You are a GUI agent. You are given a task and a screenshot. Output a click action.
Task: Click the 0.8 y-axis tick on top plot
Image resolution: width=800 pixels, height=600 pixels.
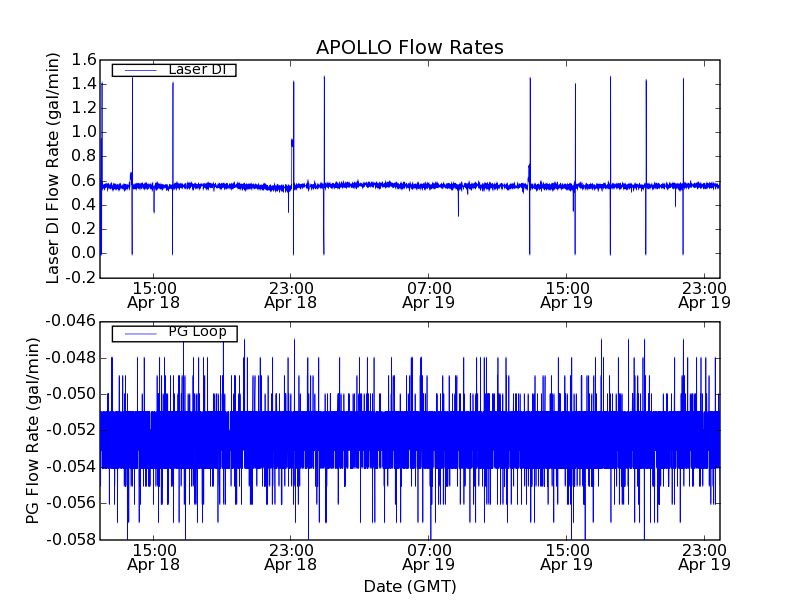click(83, 157)
